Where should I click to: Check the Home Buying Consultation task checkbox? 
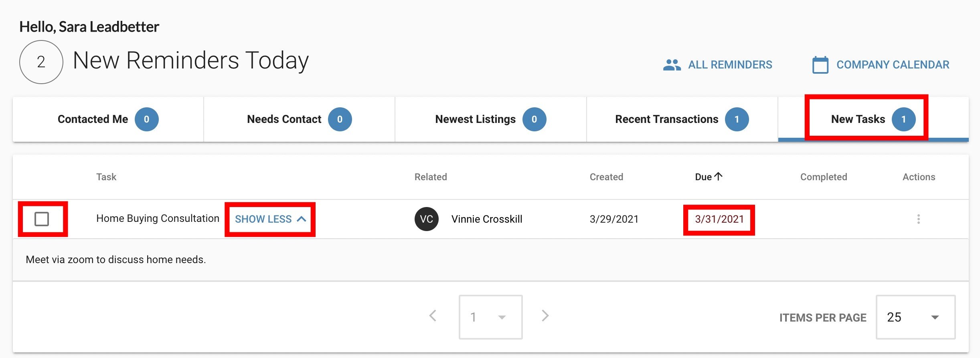(x=42, y=219)
